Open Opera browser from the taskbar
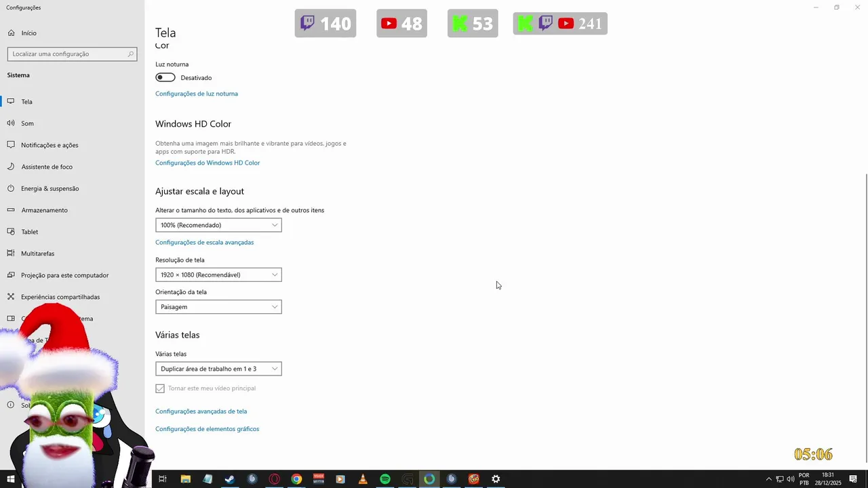This screenshot has height=488, width=868. [275, 479]
